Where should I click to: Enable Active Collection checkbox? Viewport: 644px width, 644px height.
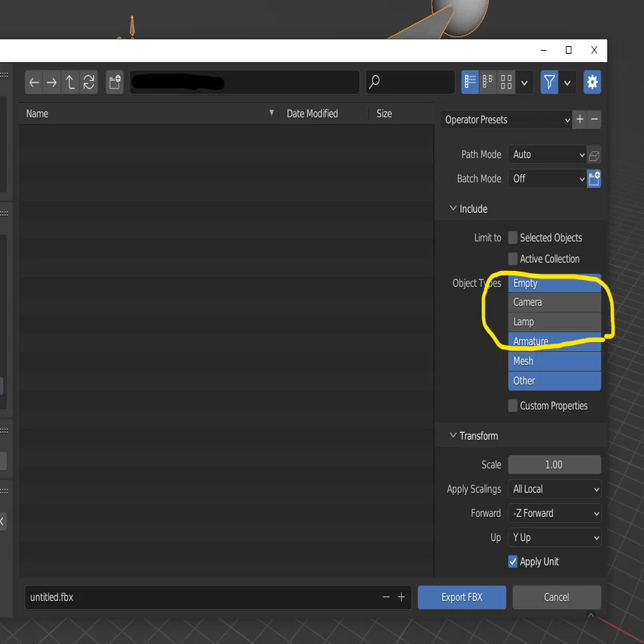(x=512, y=259)
